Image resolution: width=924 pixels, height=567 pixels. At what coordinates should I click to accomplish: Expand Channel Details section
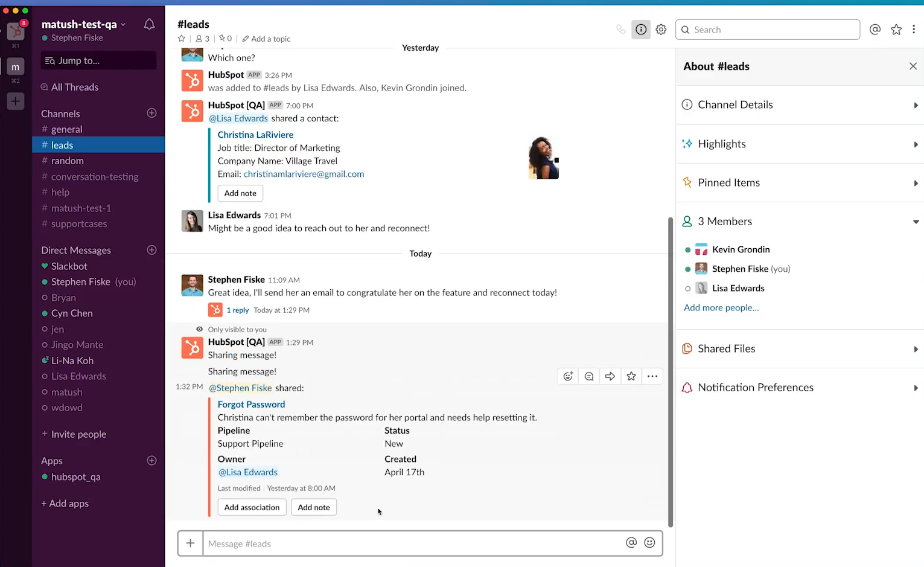point(800,105)
